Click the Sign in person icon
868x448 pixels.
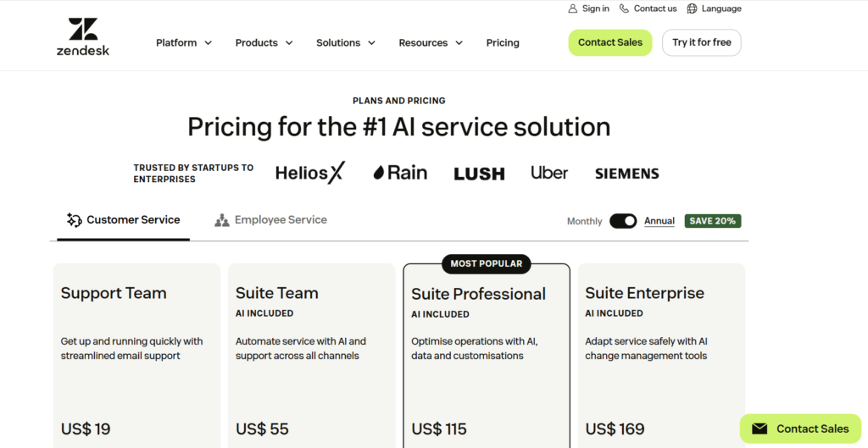tap(573, 8)
